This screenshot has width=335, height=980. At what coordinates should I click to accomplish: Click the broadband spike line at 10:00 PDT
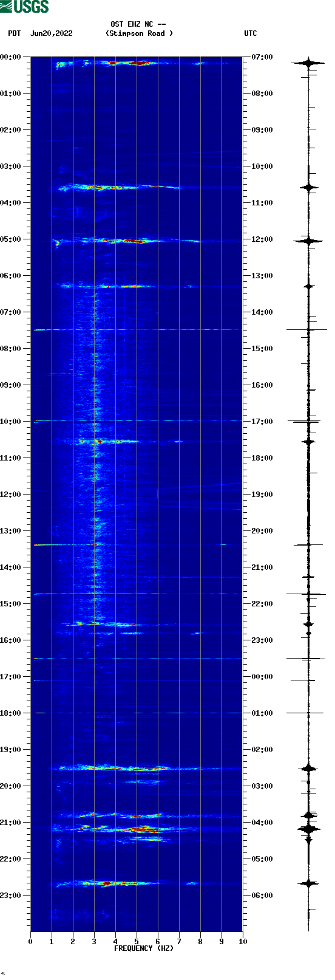point(137,420)
